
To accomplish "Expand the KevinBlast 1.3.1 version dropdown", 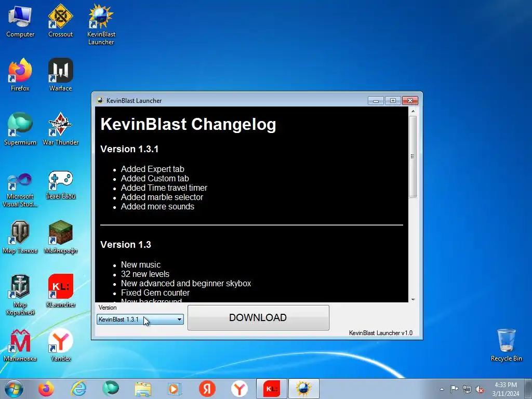I will (140, 320).
